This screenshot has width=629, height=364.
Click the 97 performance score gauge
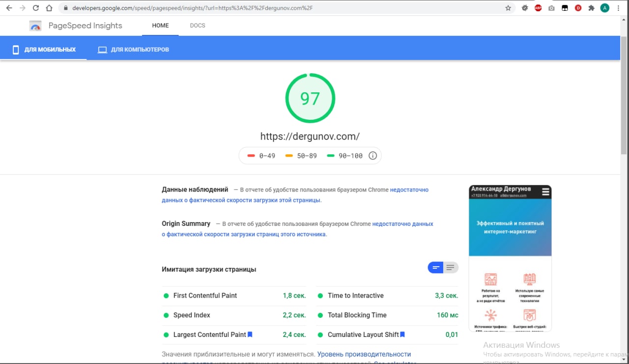[310, 98]
